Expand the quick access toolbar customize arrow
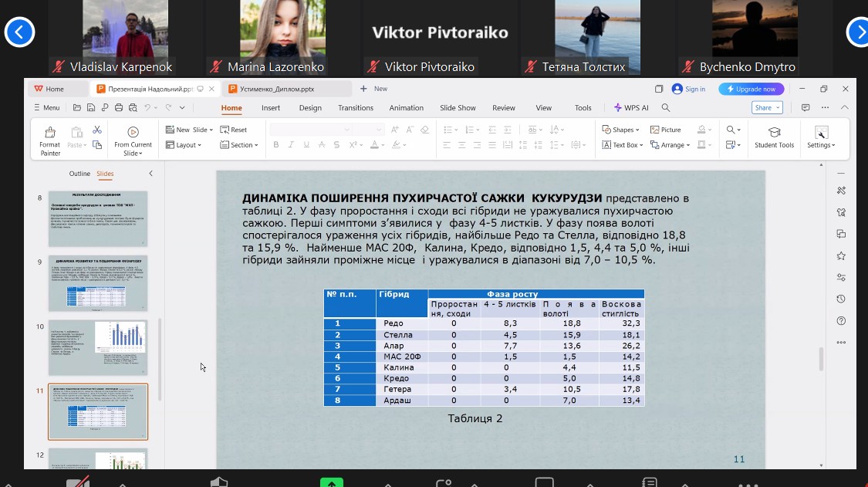The height and width of the screenshot is (487, 868). coord(182,107)
